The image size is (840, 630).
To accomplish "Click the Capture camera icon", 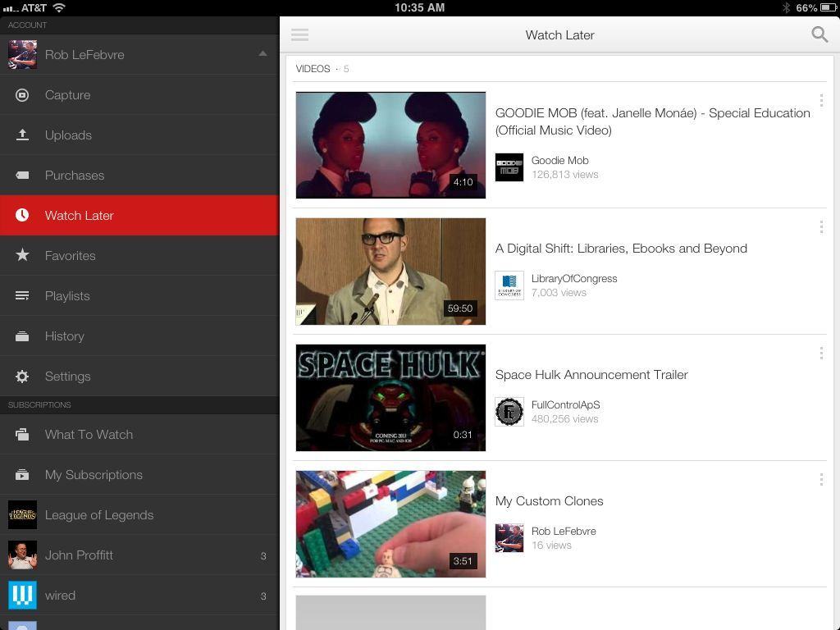I will (22, 95).
